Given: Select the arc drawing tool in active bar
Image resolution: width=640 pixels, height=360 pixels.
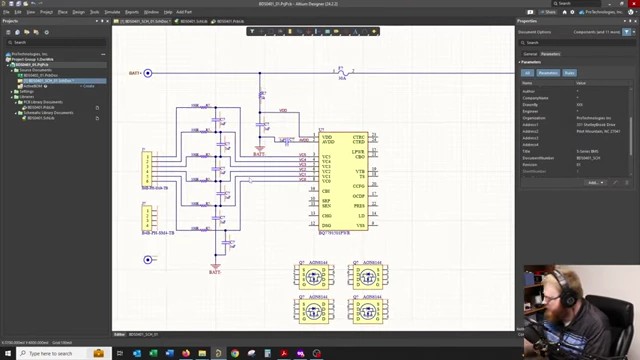Looking at the screenshot, I should pos(365,31).
